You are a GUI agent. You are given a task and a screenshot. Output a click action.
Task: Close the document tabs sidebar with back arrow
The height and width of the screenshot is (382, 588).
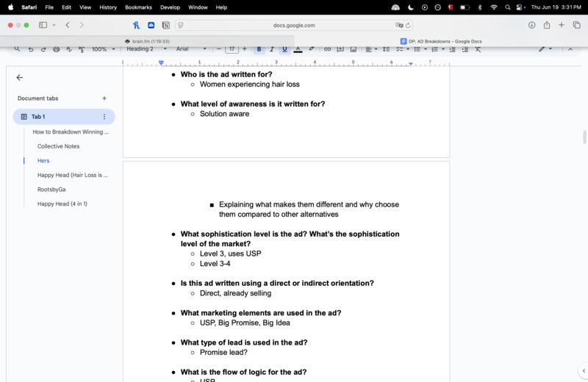(x=20, y=77)
